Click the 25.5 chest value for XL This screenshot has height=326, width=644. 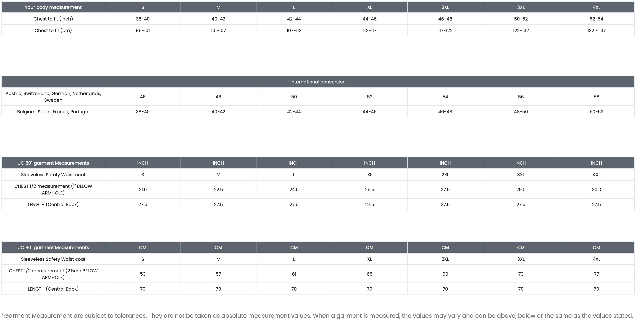pos(370,190)
